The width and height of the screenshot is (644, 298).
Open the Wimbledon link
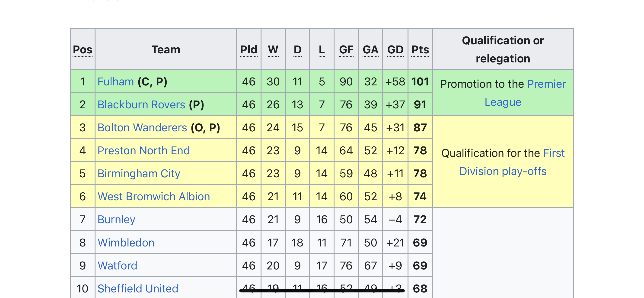coord(126,243)
